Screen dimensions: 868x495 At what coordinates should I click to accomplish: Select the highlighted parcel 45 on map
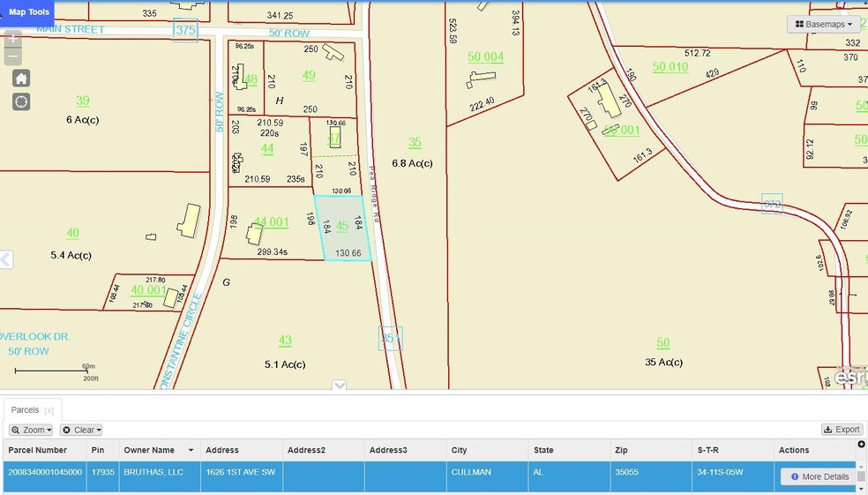click(x=342, y=228)
